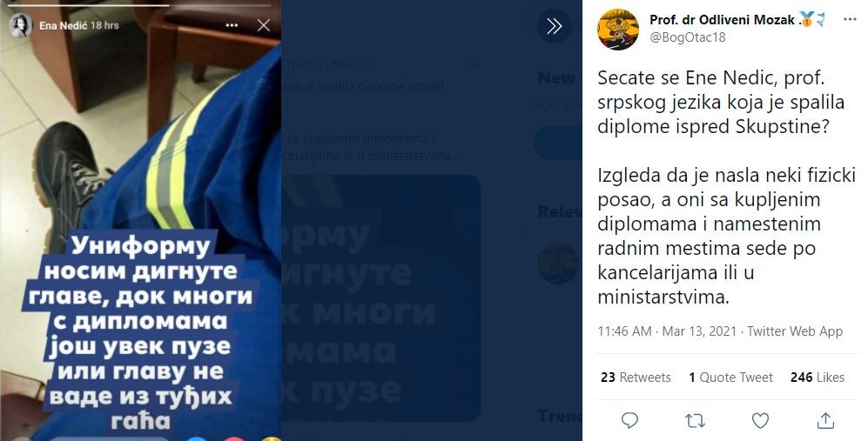Open the tweet's more options ellipsis
Screen dimensions: 868x441
(850, 19)
